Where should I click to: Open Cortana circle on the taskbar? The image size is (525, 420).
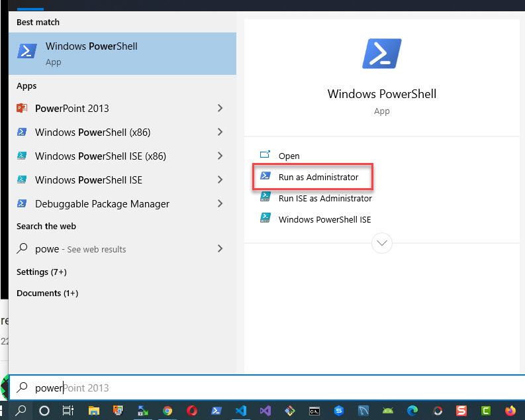44,410
